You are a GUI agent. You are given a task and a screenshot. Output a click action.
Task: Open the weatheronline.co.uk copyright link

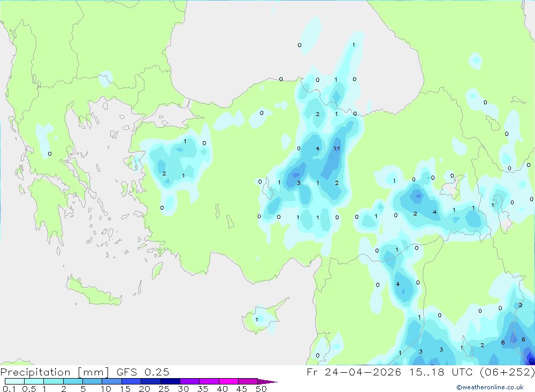[x=490, y=387]
